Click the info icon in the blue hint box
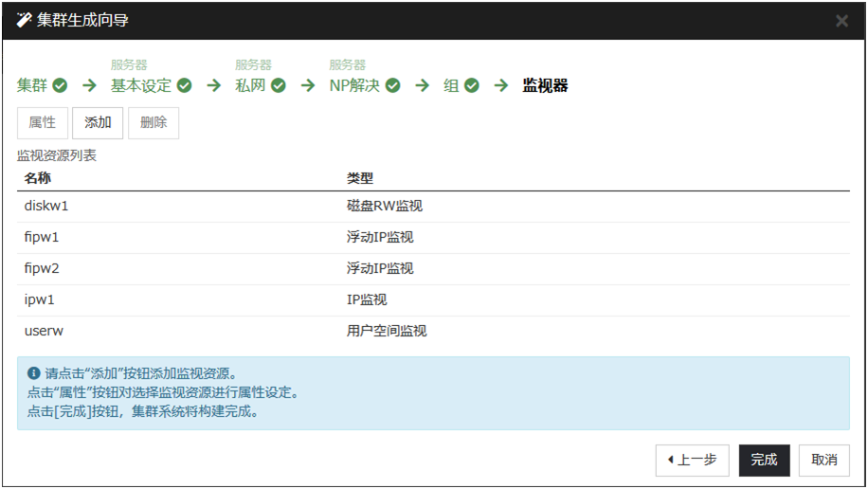This screenshot has width=868, height=489. point(34,373)
